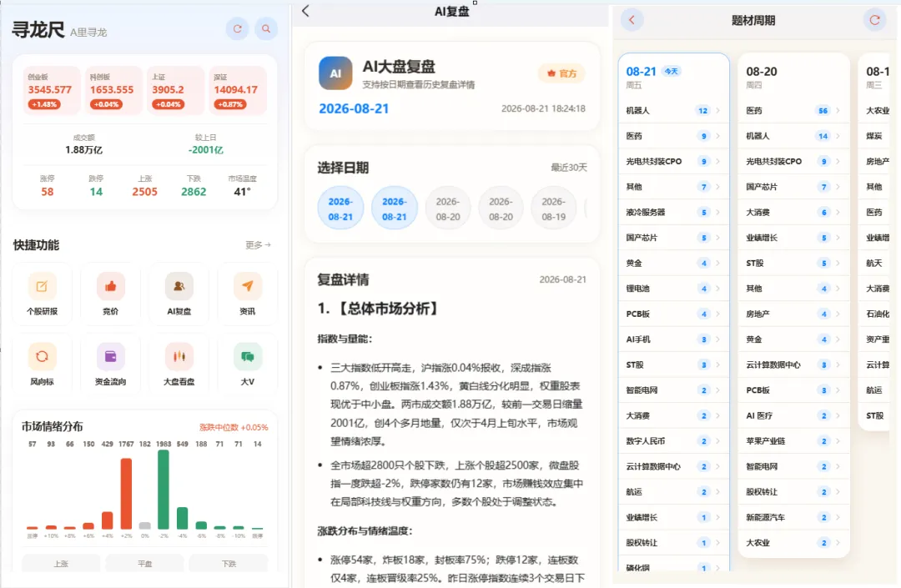
Task: Click 深证 index card 14094.17
Action: [237, 91]
